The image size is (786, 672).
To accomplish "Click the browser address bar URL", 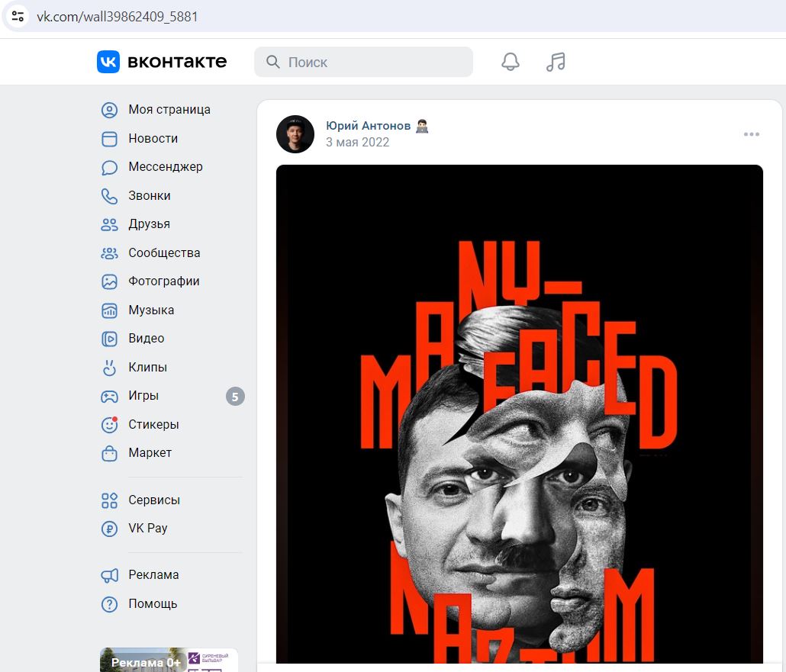I will (x=118, y=17).
